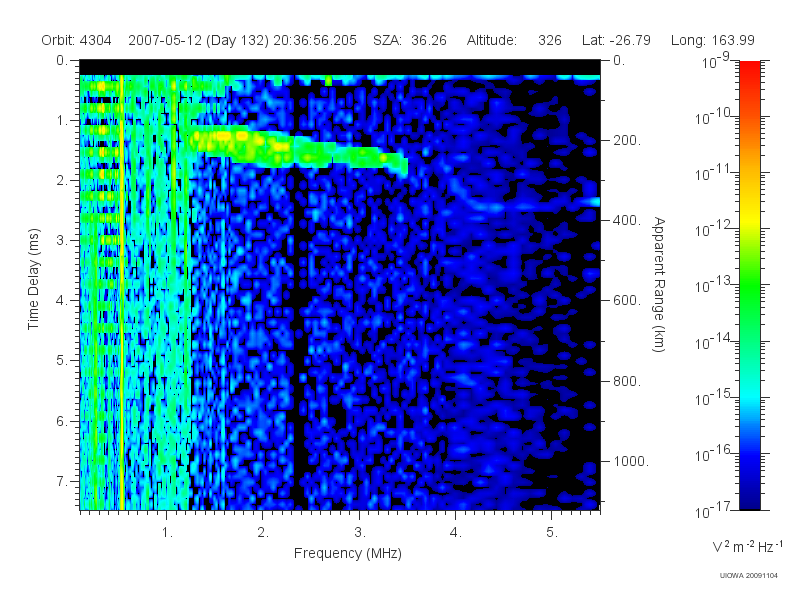Click the 'Frequency (MHz)' axis label
The width and height of the screenshot is (800, 600).
(x=347, y=553)
